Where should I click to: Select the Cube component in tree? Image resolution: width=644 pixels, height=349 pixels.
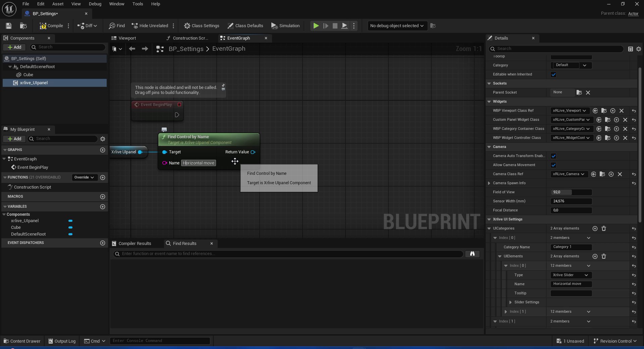click(28, 75)
